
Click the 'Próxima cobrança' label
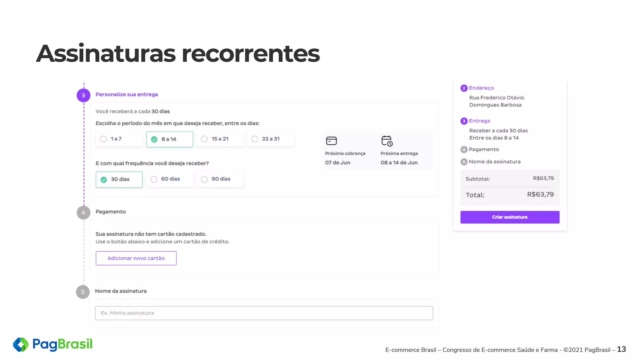345,153
